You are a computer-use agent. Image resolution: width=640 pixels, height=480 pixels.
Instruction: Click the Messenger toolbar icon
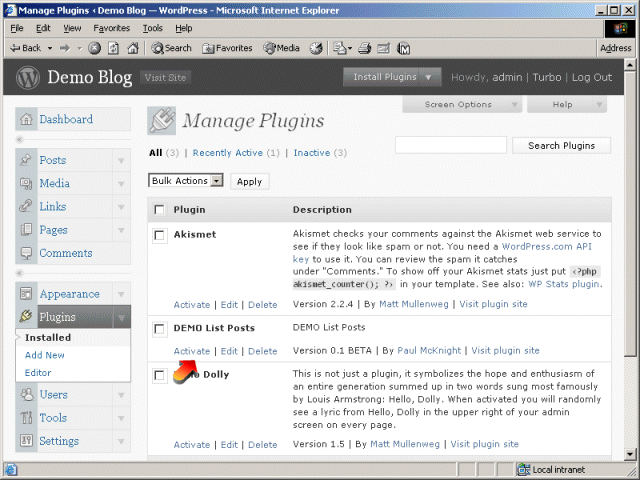(403, 48)
